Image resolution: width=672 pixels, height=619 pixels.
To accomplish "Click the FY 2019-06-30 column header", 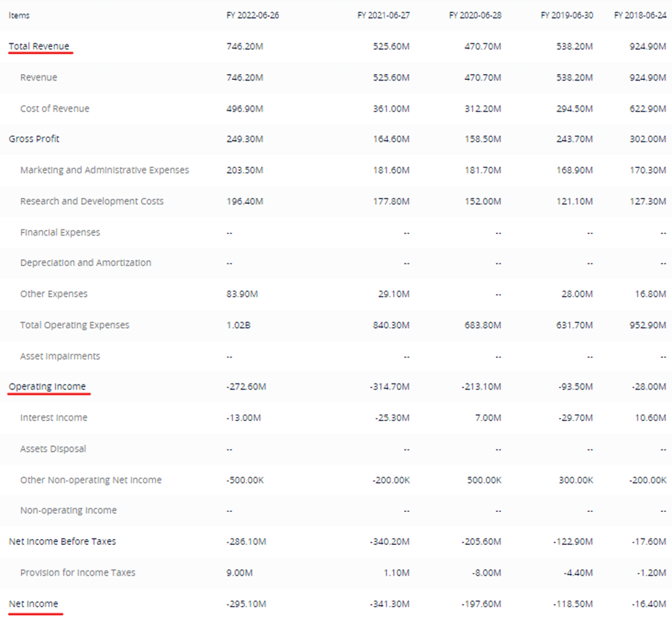I will click(567, 15).
